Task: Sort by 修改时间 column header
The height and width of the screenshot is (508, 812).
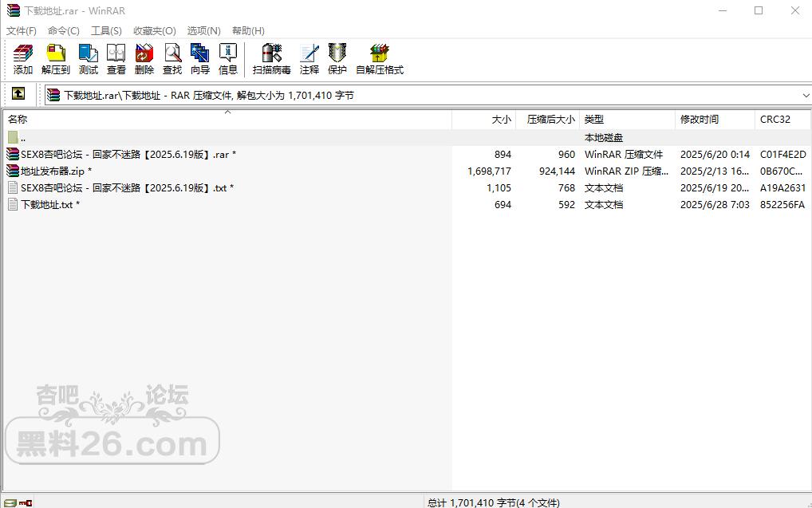Action: [x=715, y=119]
